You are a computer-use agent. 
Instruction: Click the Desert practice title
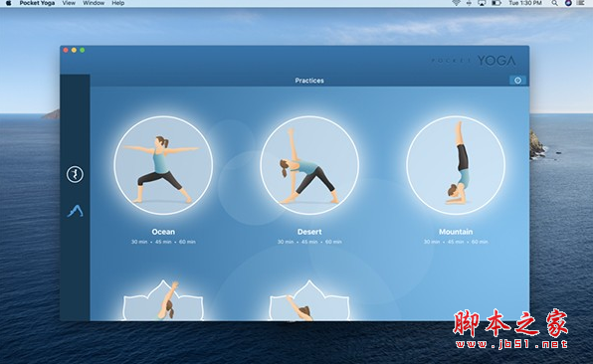[309, 232]
